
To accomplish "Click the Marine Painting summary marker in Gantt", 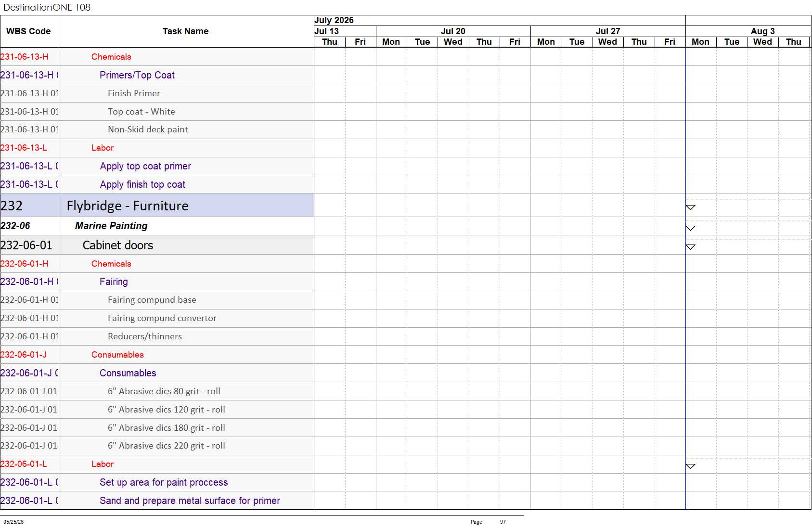I will (x=690, y=228).
